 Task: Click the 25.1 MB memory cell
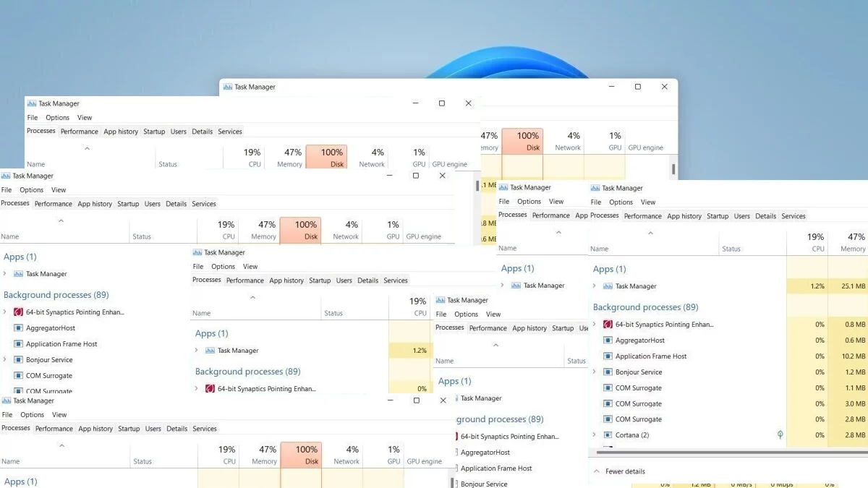849,286
